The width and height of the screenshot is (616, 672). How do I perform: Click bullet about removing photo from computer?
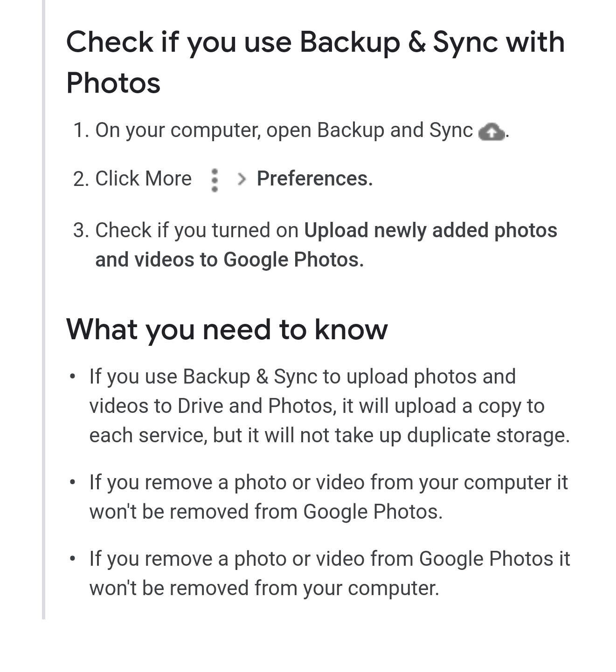point(328,497)
